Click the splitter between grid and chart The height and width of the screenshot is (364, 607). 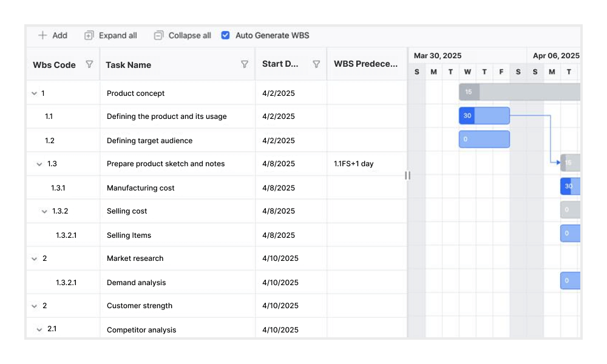[407, 175]
